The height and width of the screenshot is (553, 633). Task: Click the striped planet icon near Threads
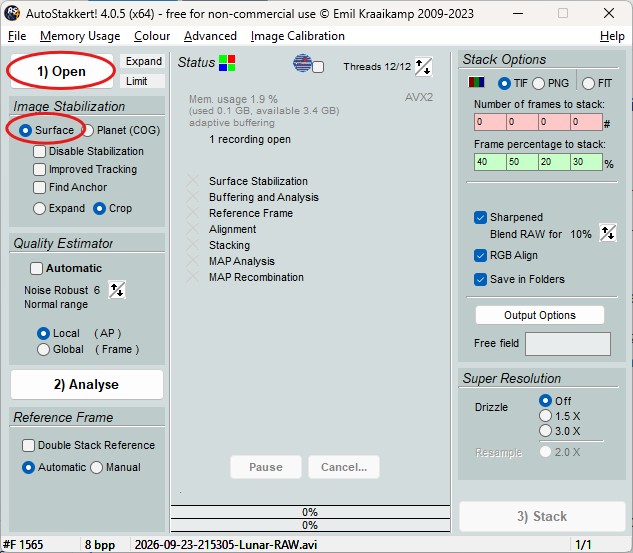302,63
